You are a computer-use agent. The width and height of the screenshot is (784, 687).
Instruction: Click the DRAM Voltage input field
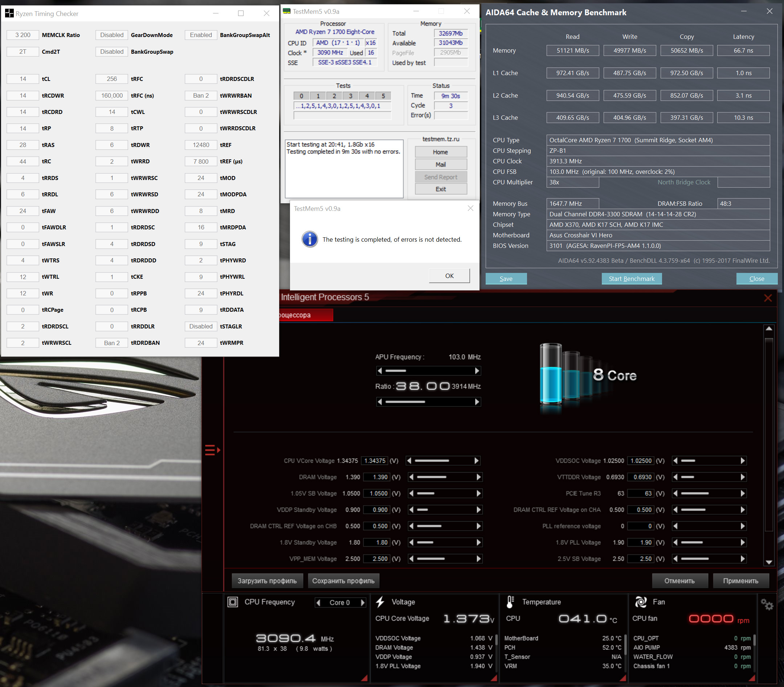click(x=376, y=477)
